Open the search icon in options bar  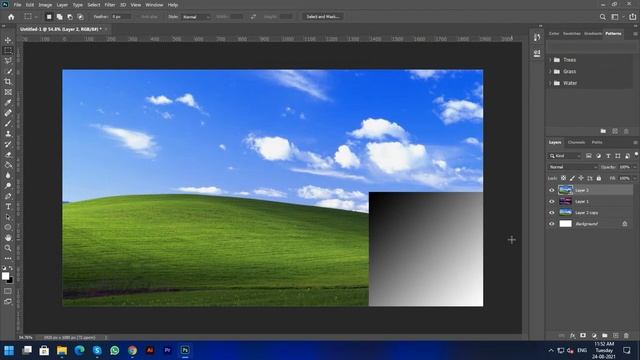pos(602,17)
